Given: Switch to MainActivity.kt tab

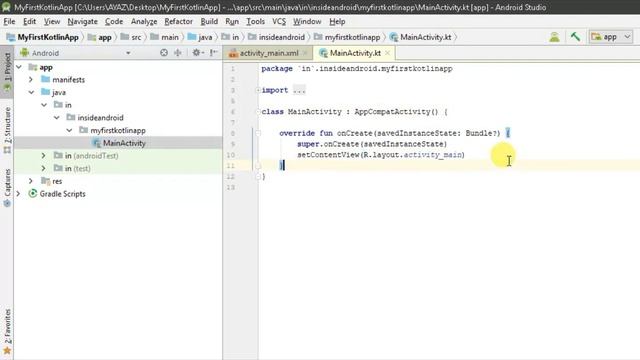Looking at the screenshot, I should (x=355, y=53).
